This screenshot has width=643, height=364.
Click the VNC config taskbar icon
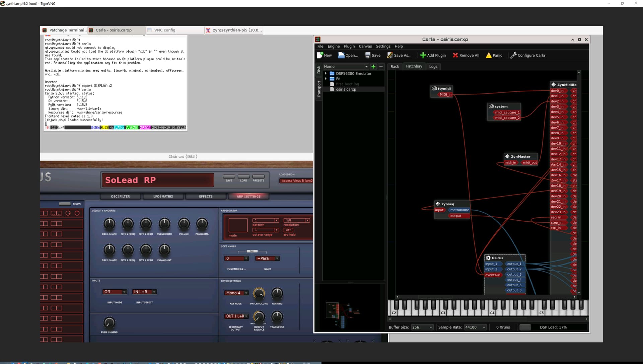(149, 30)
